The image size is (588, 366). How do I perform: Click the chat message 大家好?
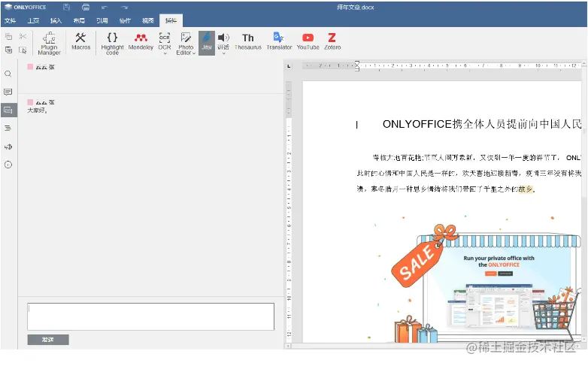(38, 110)
